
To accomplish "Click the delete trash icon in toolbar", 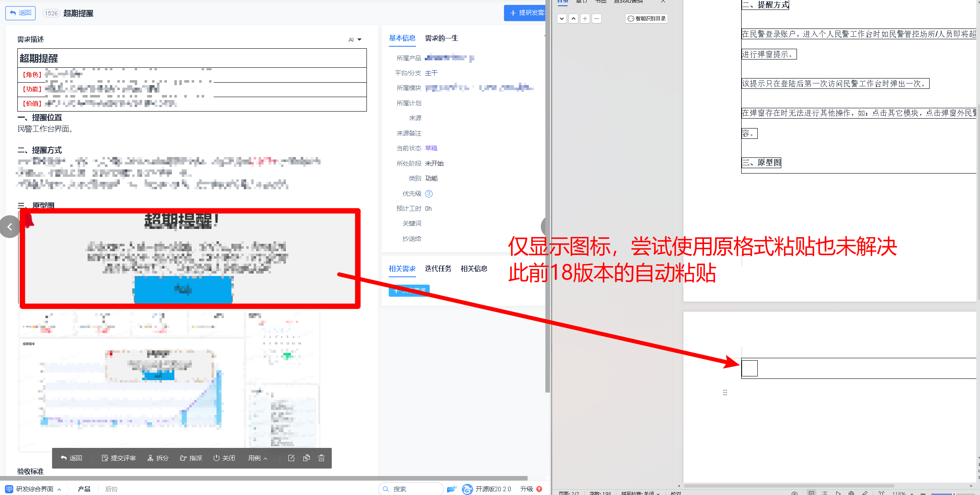I will (321, 458).
